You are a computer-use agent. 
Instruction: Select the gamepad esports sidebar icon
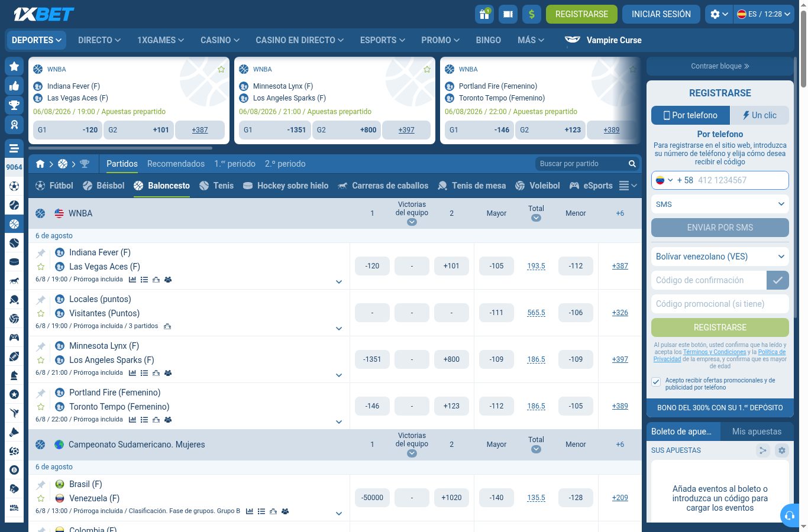14,338
